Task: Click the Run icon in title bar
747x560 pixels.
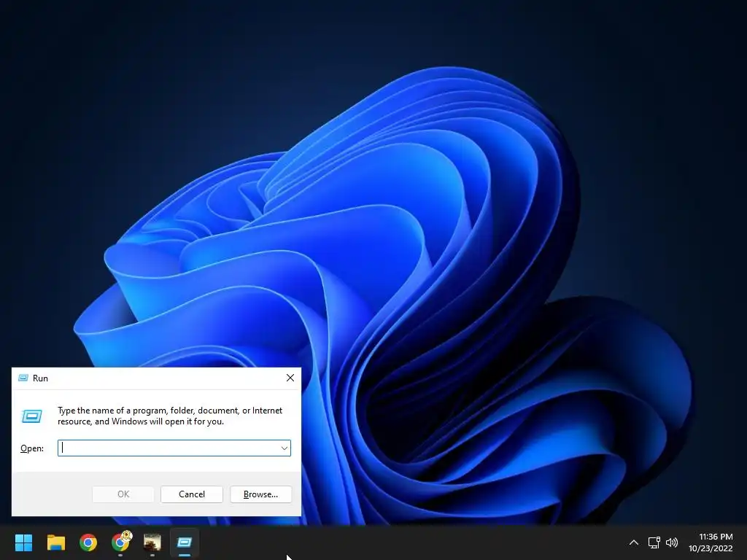Action: coord(23,378)
